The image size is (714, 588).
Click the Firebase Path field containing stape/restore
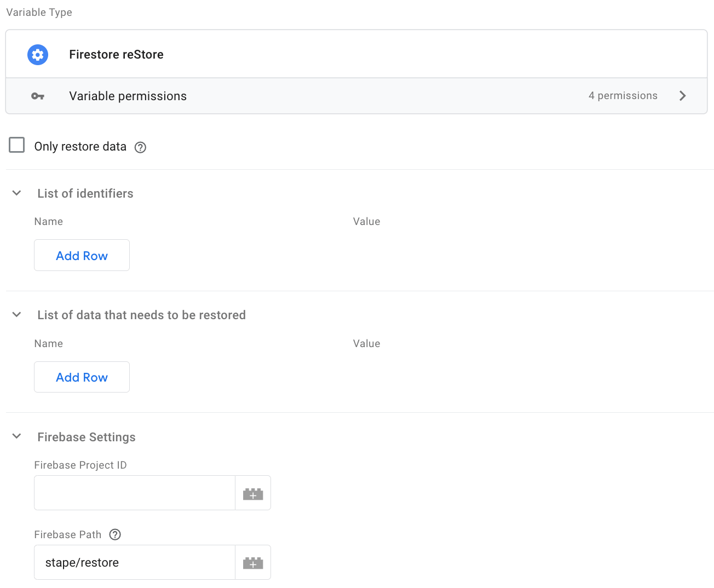point(135,562)
